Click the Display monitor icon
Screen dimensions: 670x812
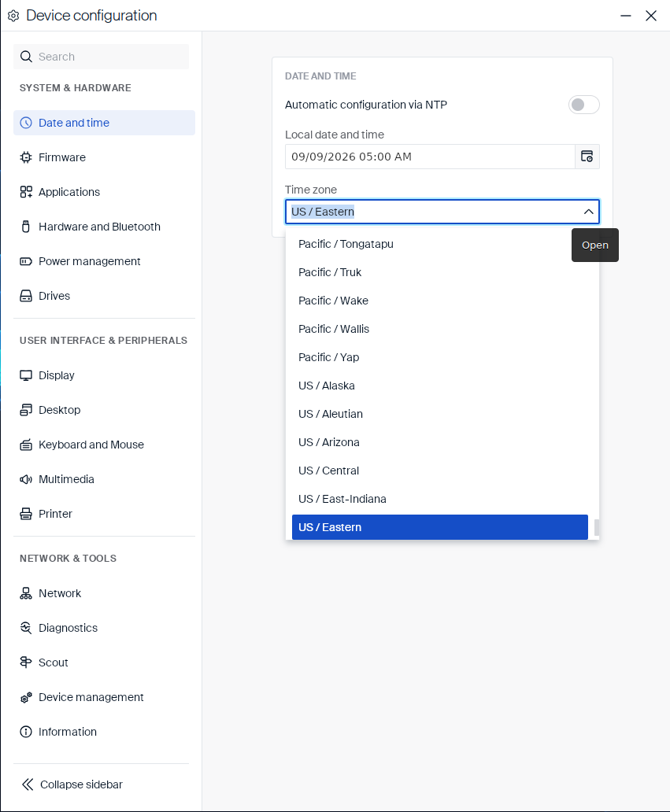[x=26, y=375]
